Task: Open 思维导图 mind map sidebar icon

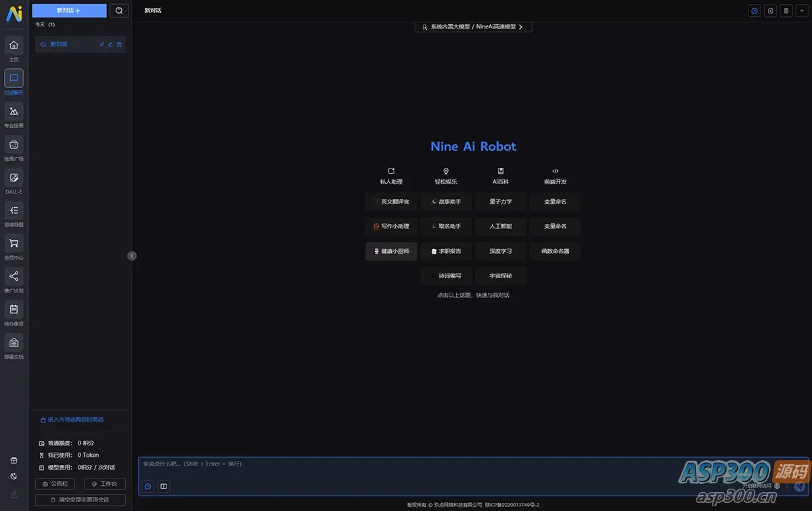Action: click(14, 210)
